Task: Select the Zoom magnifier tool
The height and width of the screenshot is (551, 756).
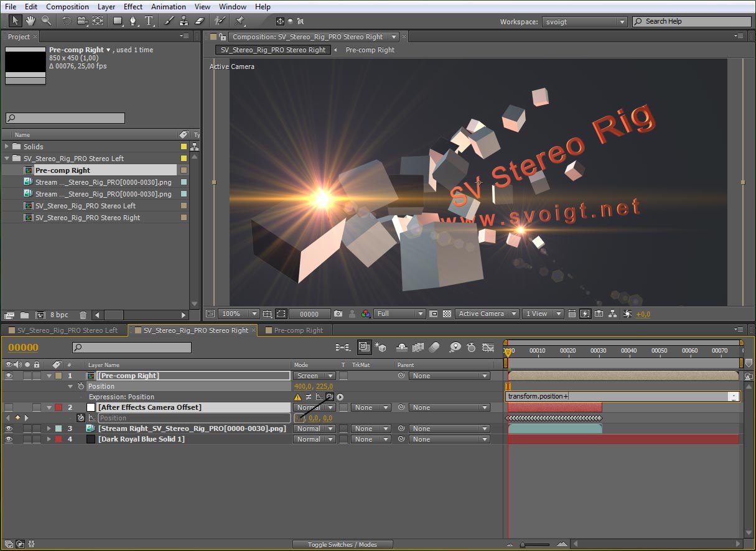Action: point(46,21)
